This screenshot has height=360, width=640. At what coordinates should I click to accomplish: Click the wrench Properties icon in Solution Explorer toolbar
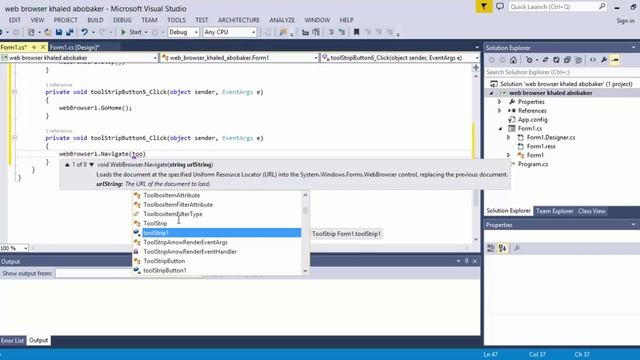[604, 60]
